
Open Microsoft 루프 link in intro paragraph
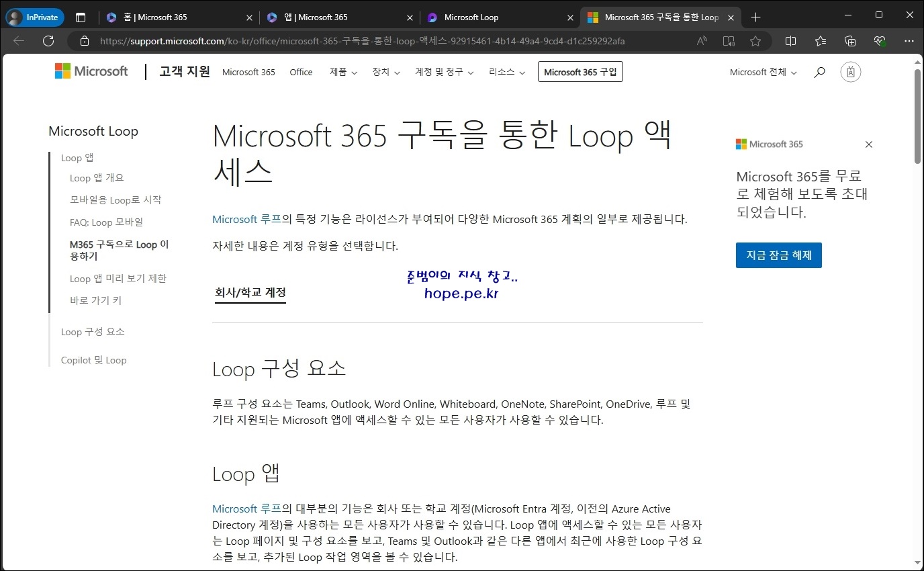click(x=246, y=219)
